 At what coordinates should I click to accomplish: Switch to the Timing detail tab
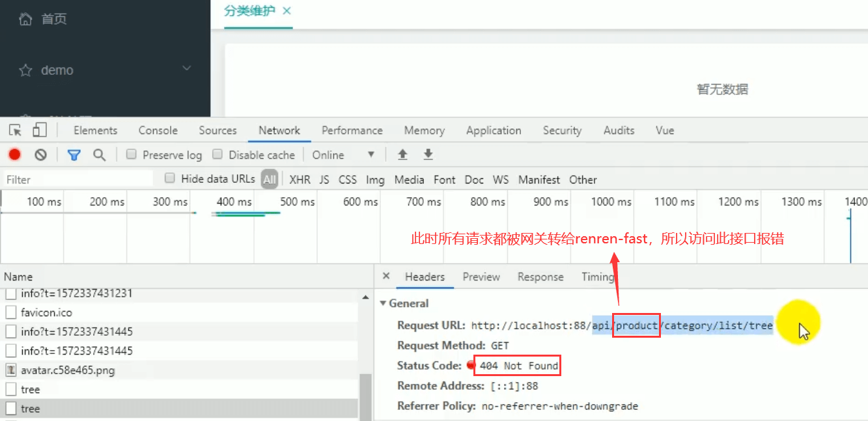click(x=598, y=277)
